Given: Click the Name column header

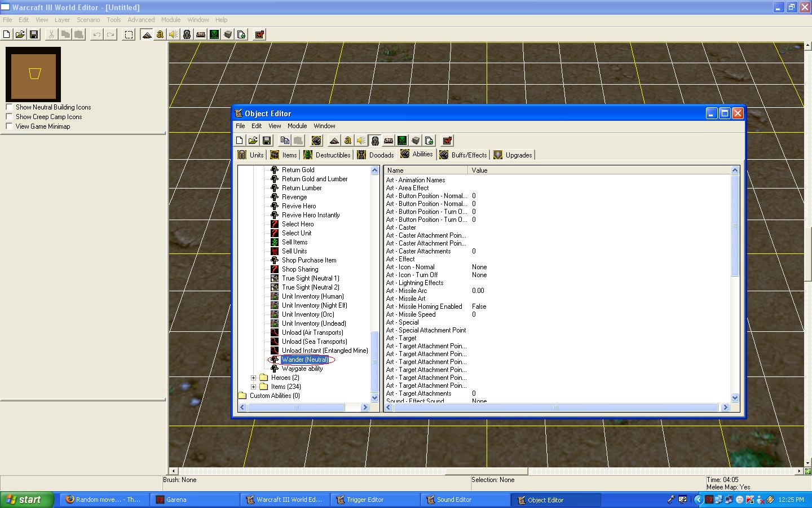Looking at the screenshot, I should (x=426, y=170).
